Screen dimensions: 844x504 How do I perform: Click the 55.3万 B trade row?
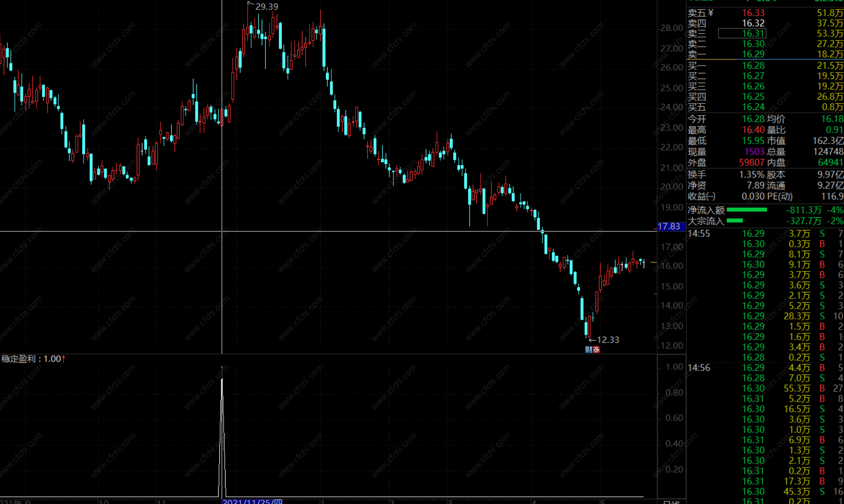click(797, 388)
